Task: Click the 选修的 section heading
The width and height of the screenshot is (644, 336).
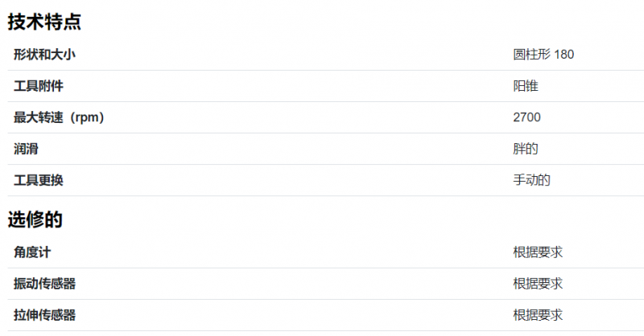Action: [x=35, y=219]
